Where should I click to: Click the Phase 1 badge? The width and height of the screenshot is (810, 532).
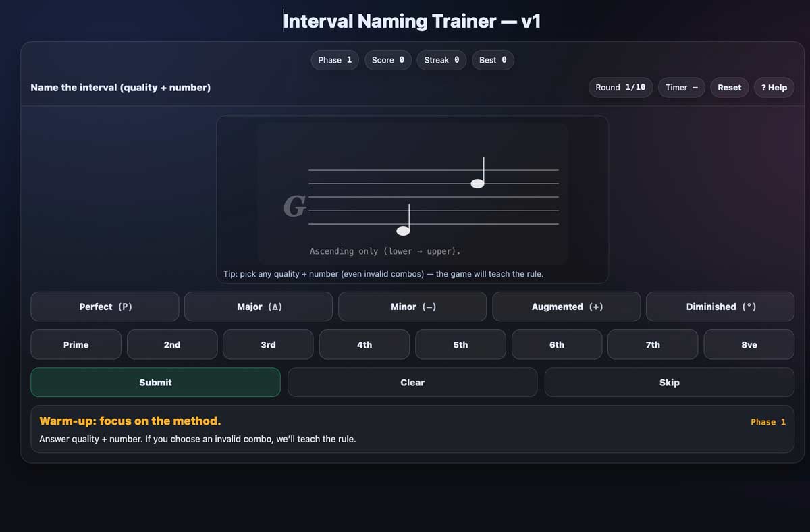coord(334,60)
